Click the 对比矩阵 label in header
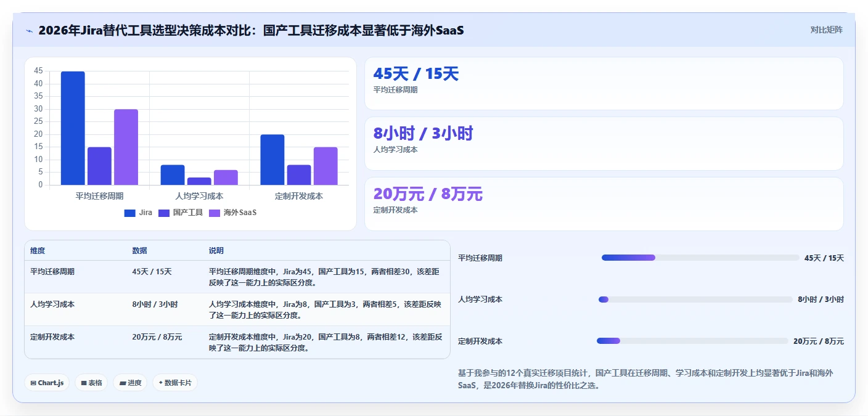Image resolution: width=868 pixels, height=416 pixels. point(826,30)
